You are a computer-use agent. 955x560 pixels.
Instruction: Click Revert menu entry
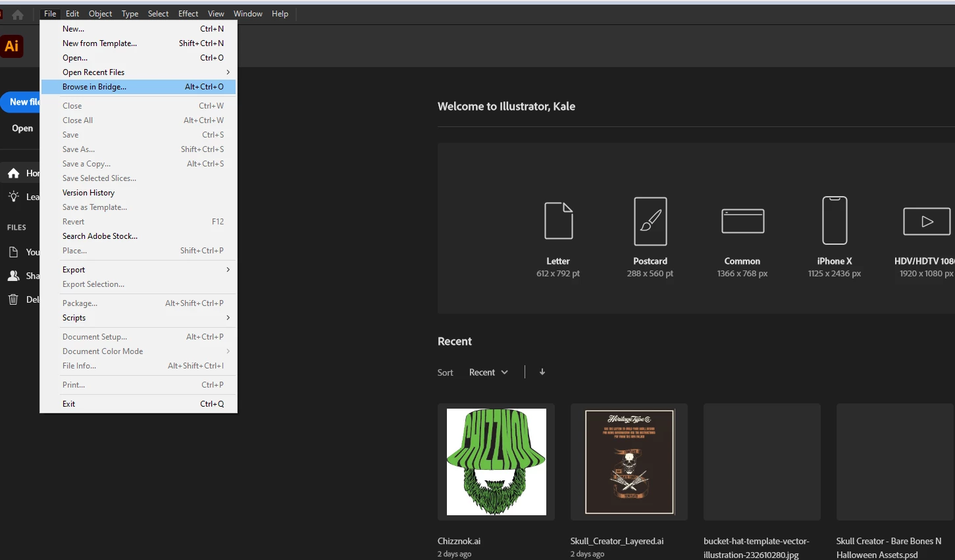click(138, 222)
